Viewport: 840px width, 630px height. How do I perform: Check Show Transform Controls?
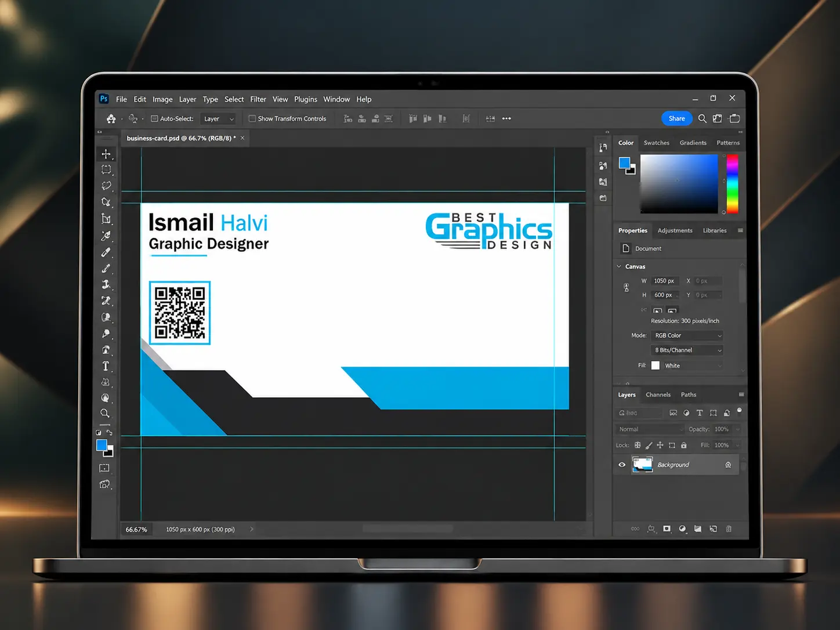tap(252, 118)
